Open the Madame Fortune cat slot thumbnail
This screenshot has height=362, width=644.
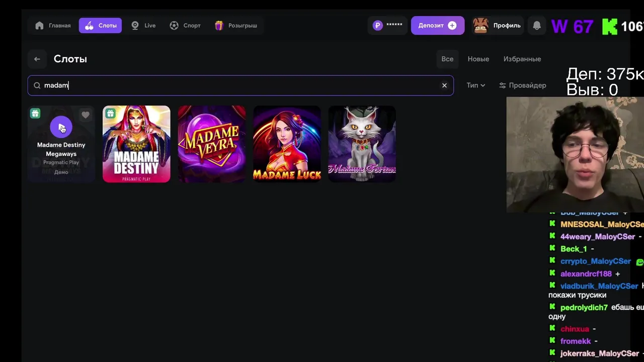pos(362,144)
